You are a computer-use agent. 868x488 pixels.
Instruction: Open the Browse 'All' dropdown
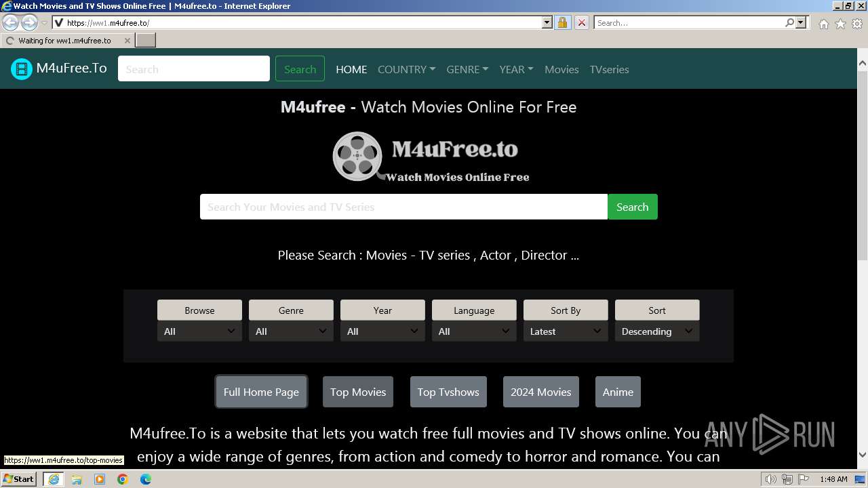(199, 331)
